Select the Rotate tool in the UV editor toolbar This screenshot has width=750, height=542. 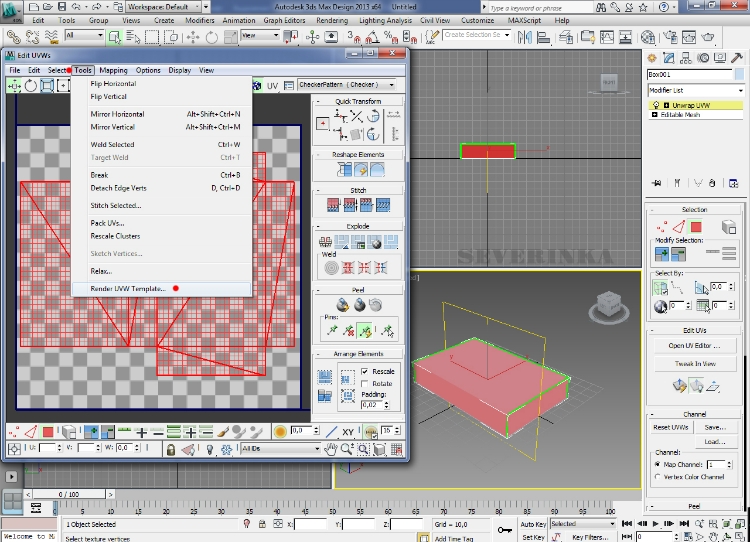tap(31, 86)
